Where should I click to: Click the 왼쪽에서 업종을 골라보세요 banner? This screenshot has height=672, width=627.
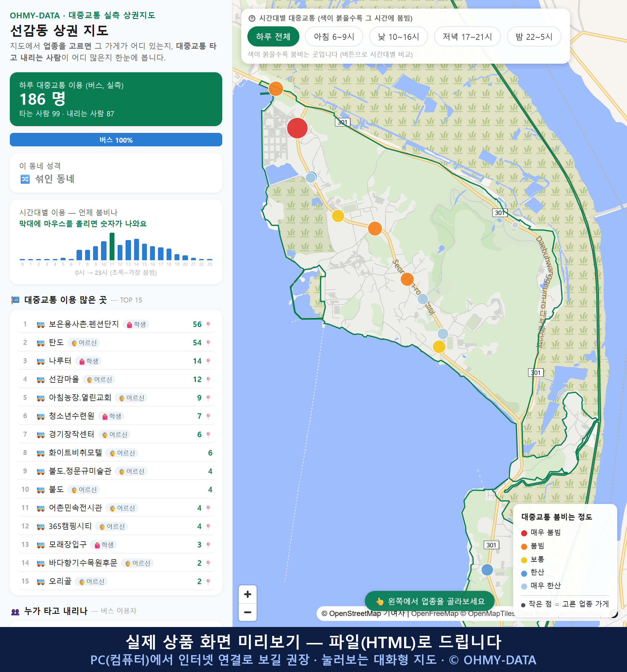coord(430,601)
